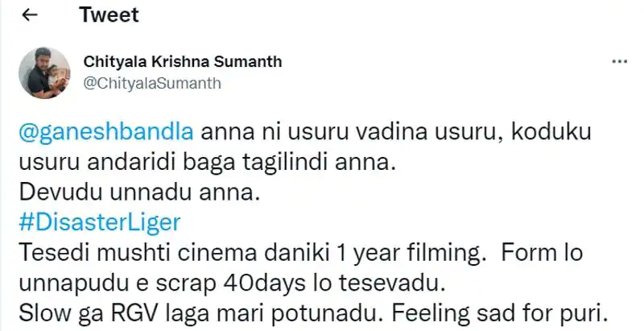Click the tweet text about Feeling sad for puri
This screenshot has width=644, height=331.
coord(499,314)
